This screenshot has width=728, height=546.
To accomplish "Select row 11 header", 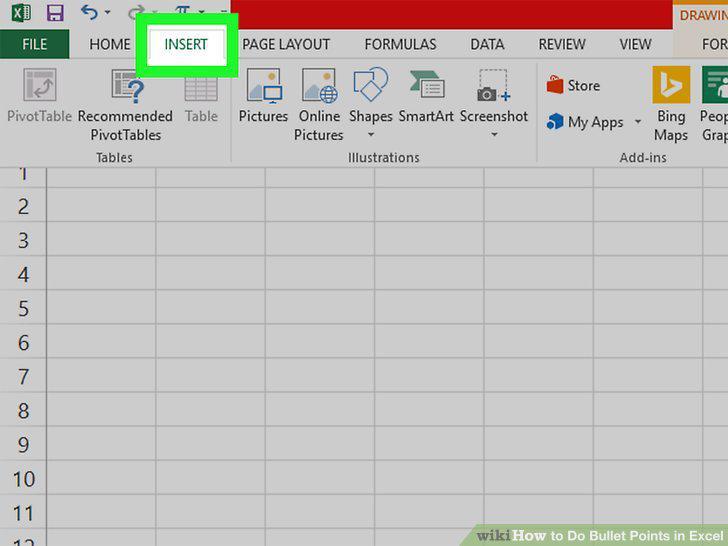I will (x=23, y=513).
